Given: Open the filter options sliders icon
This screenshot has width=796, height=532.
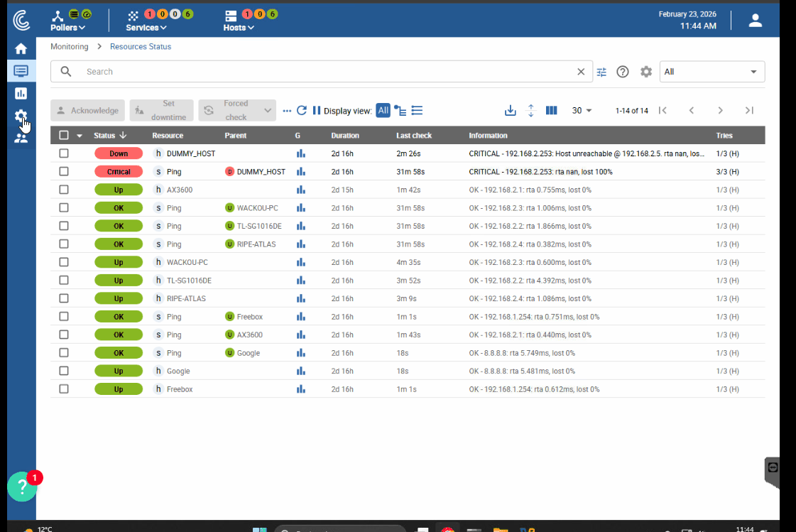Looking at the screenshot, I should pyautogui.click(x=601, y=72).
